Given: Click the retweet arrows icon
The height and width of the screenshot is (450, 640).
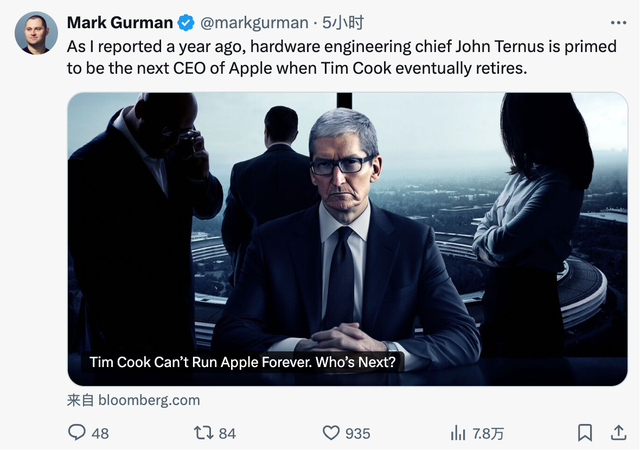Looking at the screenshot, I should pos(203,433).
